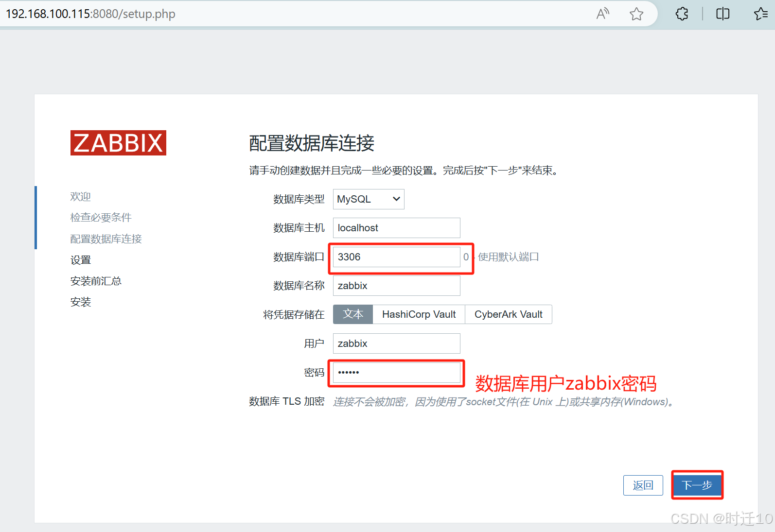
Task: Click the 下一步 next step button
Action: [697, 485]
